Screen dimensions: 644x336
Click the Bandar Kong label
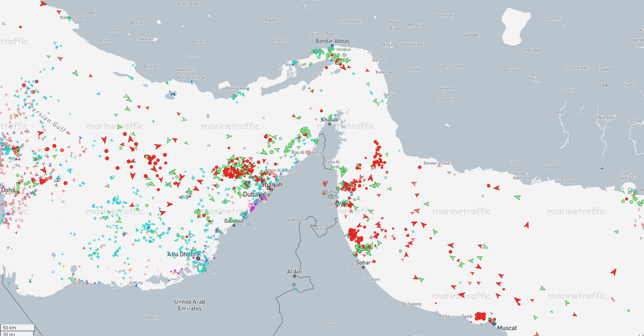click(x=238, y=88)
